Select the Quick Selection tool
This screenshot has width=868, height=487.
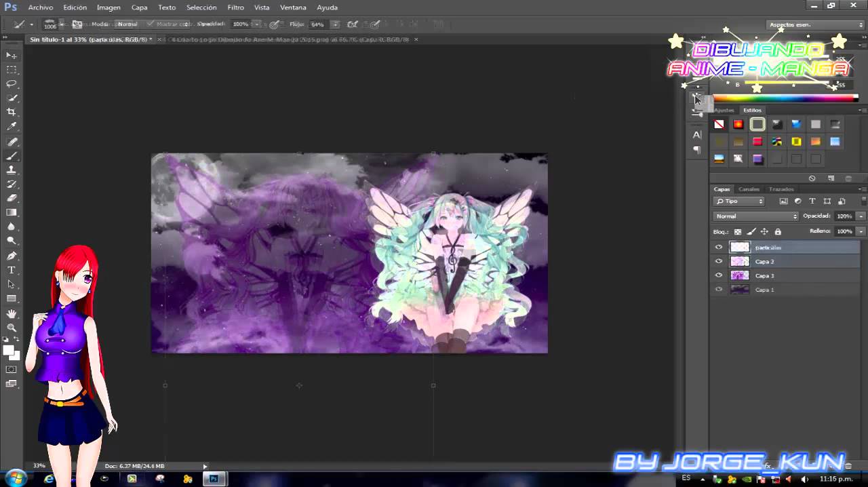coord(12,98)
